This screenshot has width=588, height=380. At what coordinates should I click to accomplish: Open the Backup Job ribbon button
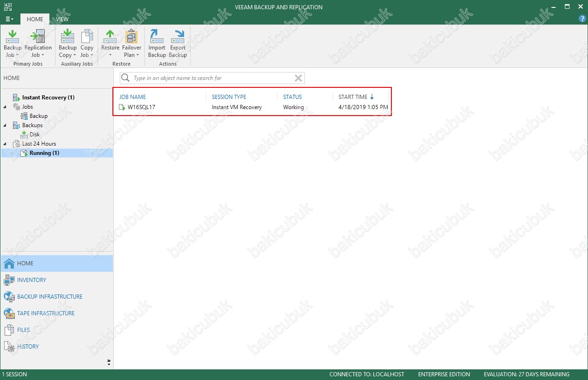[x=12, y=43]
